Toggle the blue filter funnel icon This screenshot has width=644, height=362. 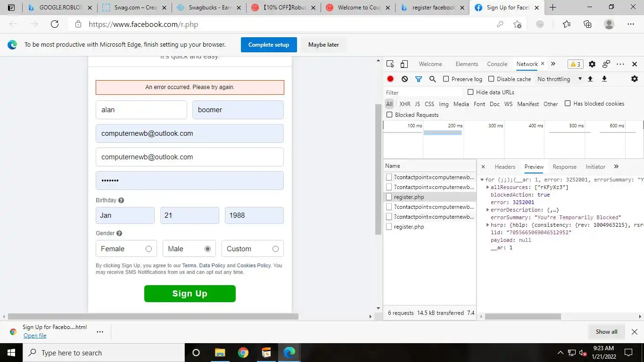(418, 79)
